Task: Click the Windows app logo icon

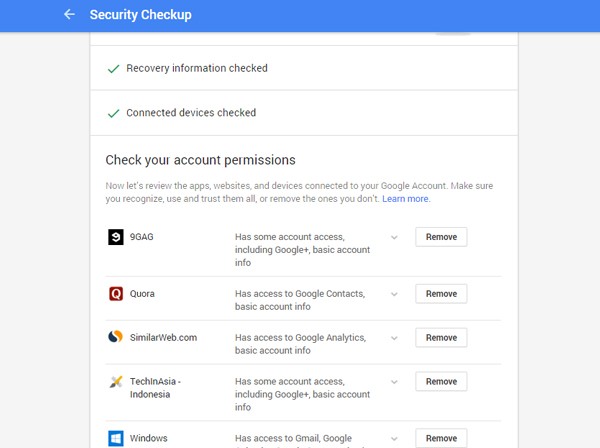Action: pos(116,438)
